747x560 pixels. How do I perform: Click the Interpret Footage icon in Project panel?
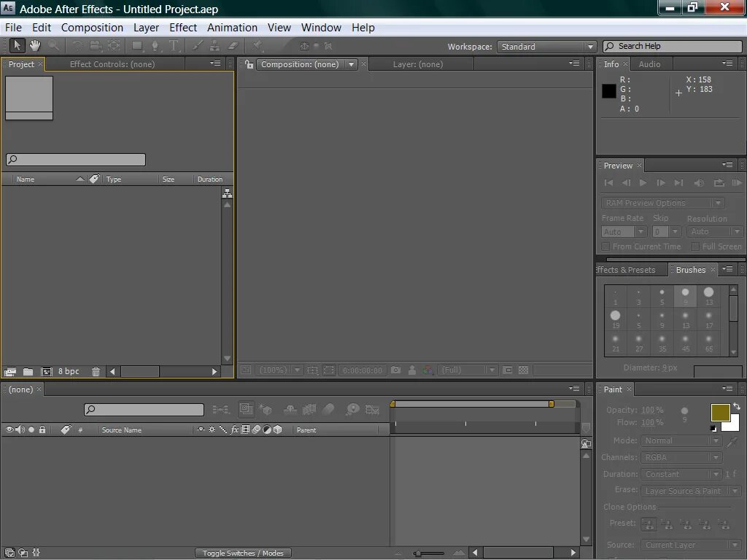pyautogui.click(x=10, y=371)
